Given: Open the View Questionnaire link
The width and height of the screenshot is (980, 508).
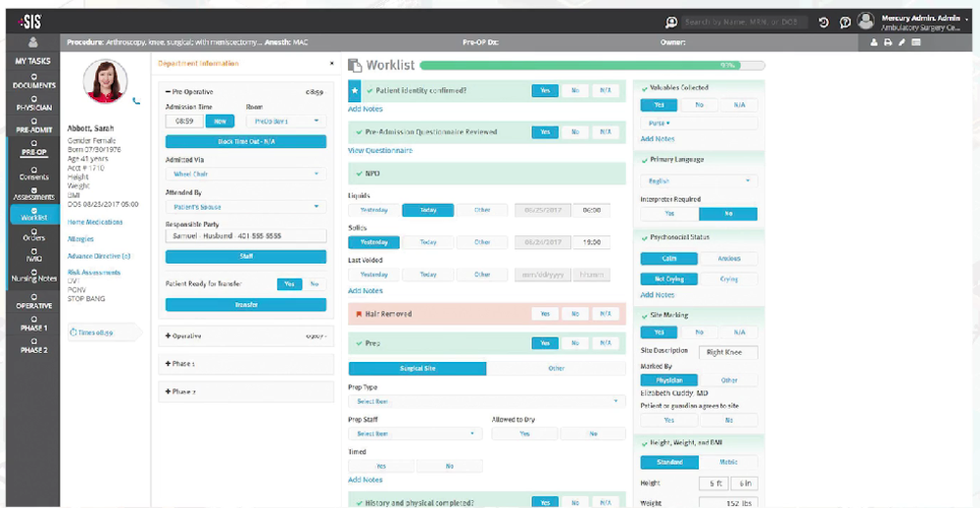Looking at the screenshot, I should [x=380, y=151].
